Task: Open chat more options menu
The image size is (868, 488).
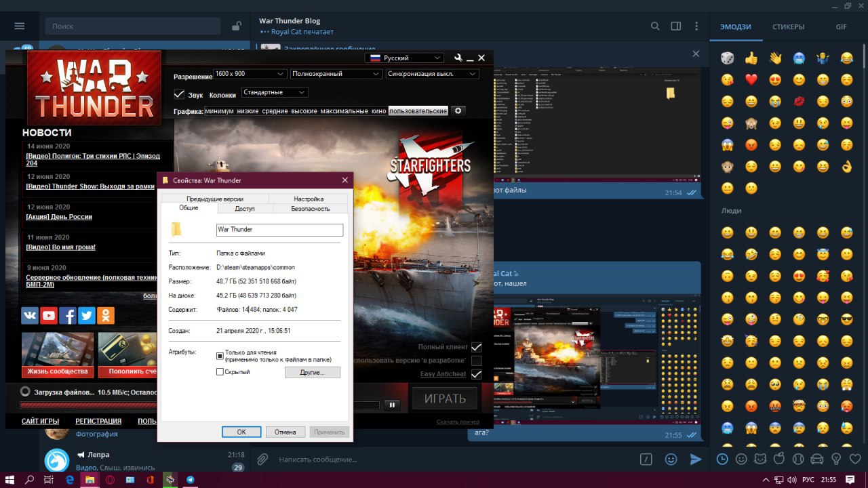Action: click(x=696, y=26)
